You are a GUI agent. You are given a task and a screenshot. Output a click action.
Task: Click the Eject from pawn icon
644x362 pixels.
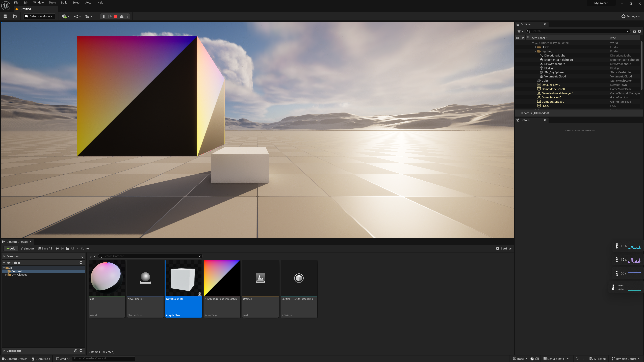point(122,16)
